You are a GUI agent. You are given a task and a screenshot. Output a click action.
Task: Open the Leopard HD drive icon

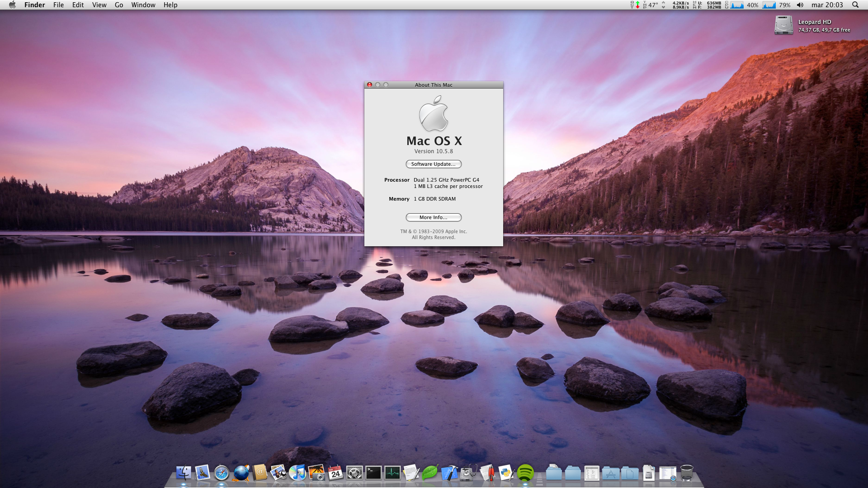tap(783, 25)
